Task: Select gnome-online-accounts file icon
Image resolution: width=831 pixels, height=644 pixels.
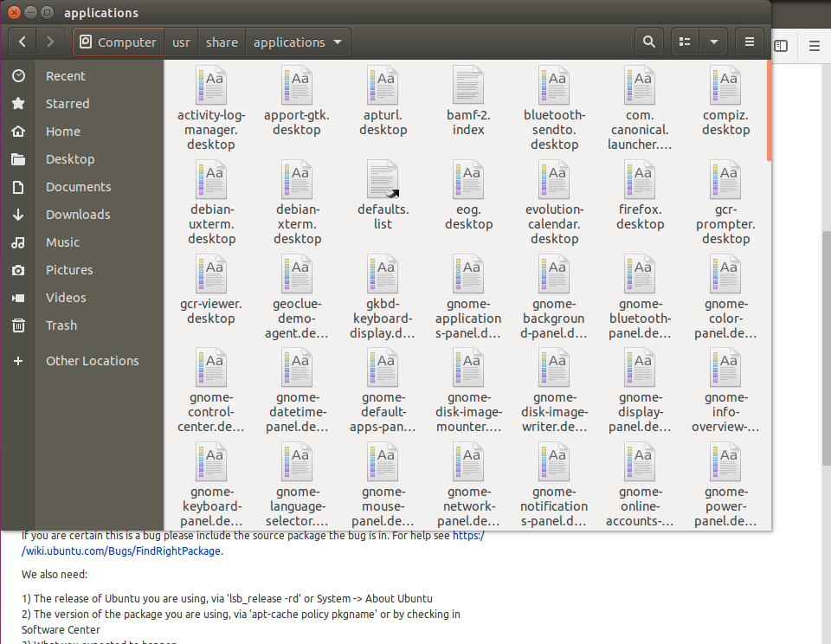Action: 640,461
